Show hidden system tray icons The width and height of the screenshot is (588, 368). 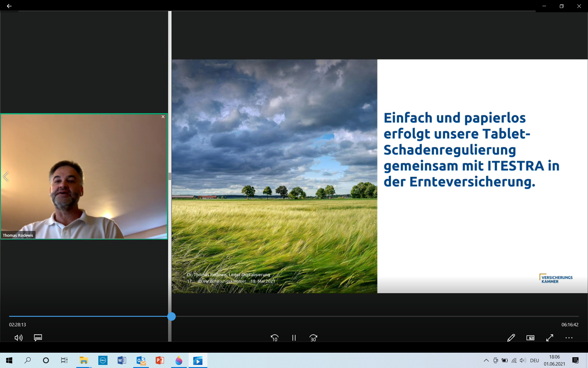tap(486, 360)
